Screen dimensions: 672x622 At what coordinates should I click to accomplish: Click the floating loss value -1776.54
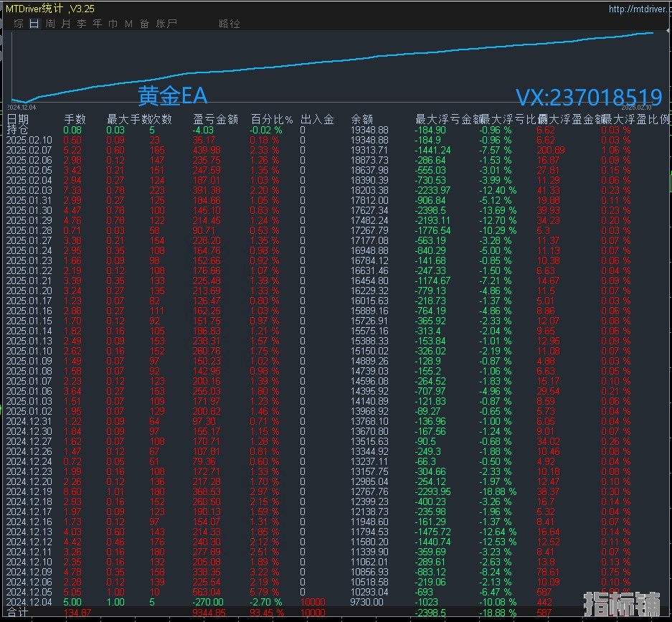433,230
